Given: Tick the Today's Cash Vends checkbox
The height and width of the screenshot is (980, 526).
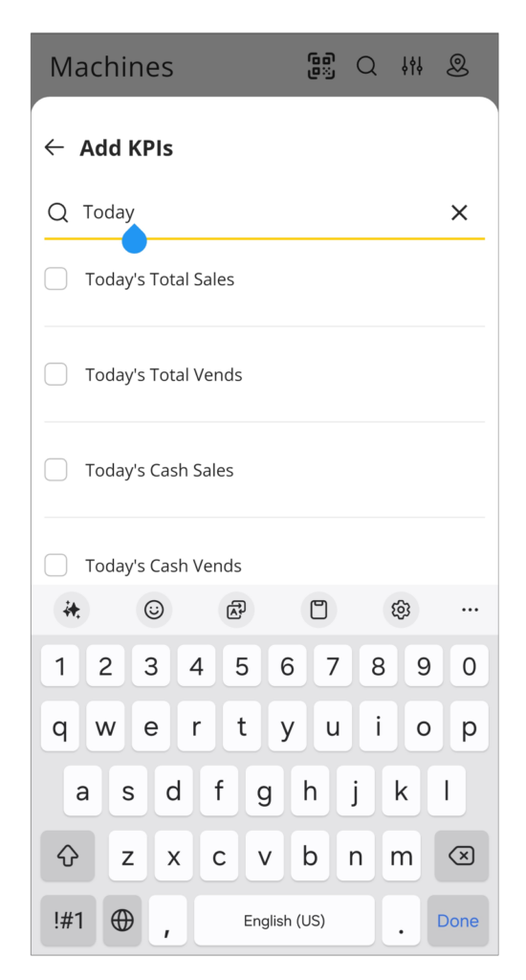Looking at the screenshot, I should [x=55, y=565].
